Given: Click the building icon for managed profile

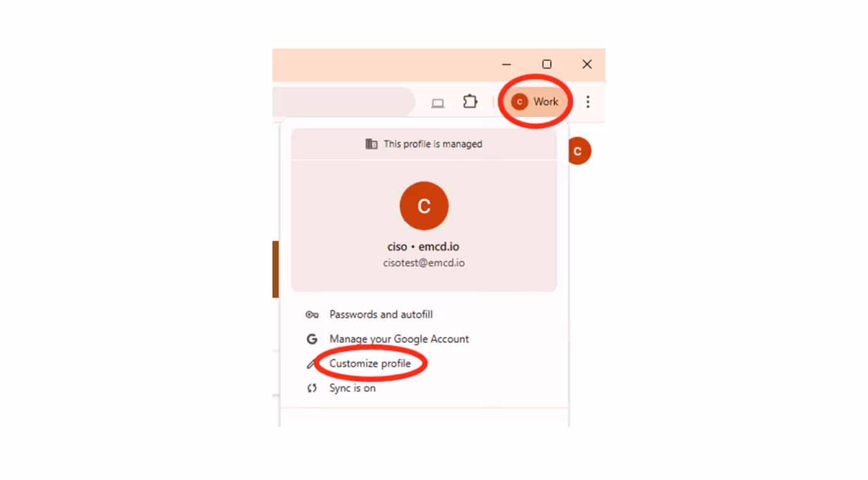Looking at the screenshot, I should 371,144.
